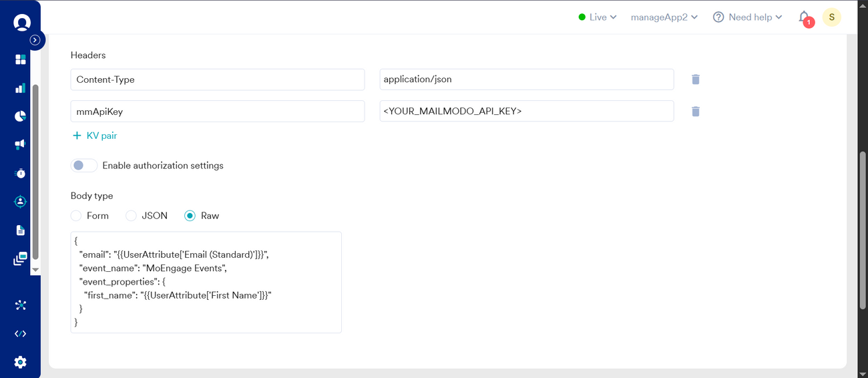
Task: Open the notifications bell
Action: point(805,17)
